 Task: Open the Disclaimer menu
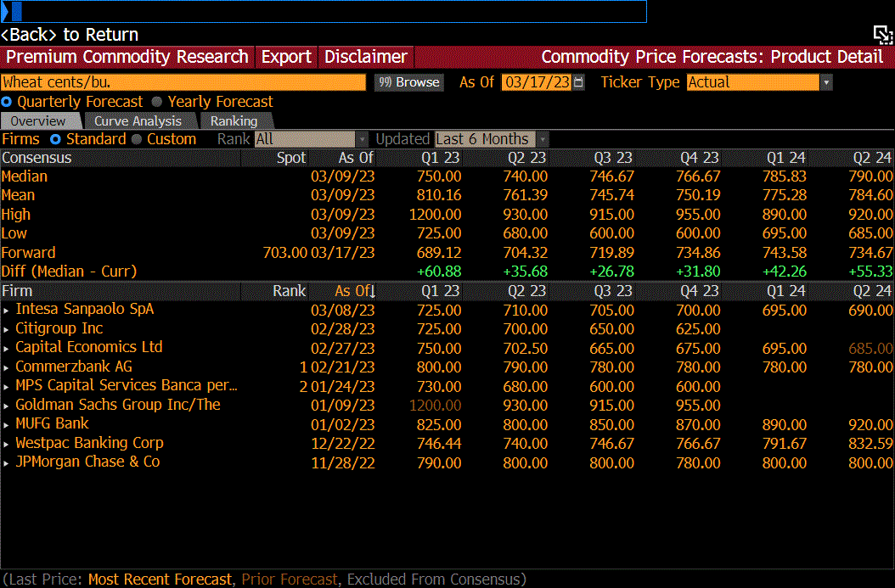click(366, 57)
